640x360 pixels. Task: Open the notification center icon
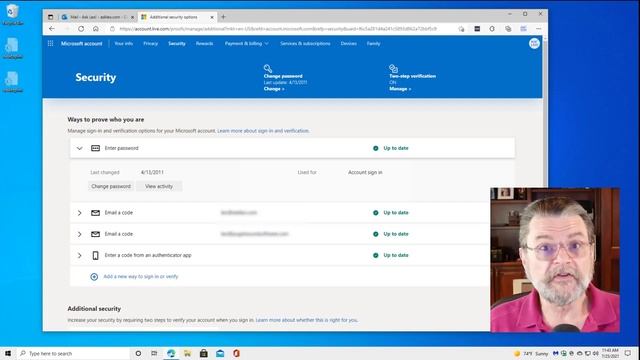click(x=628, y=353)
